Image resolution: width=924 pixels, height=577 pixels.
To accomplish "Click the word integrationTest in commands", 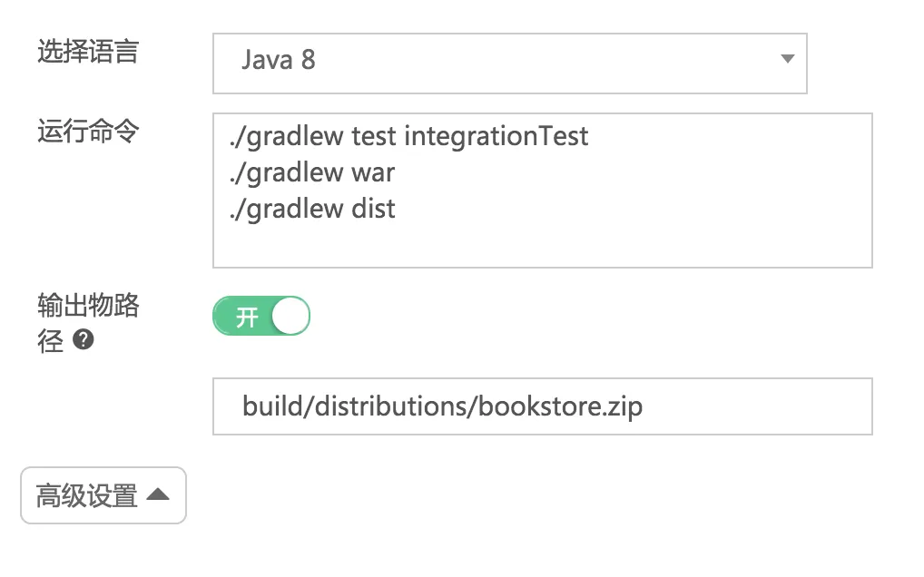I will tap(496, 137).
